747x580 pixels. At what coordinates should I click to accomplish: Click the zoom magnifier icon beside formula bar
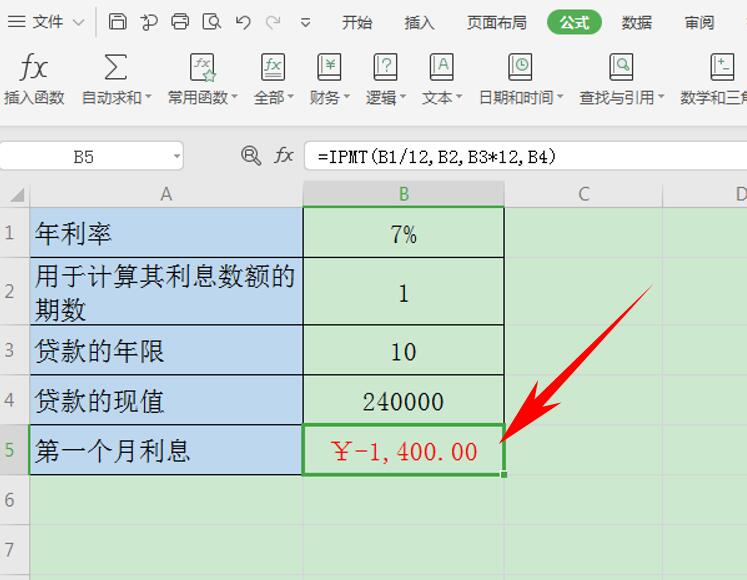pos(251,156)
